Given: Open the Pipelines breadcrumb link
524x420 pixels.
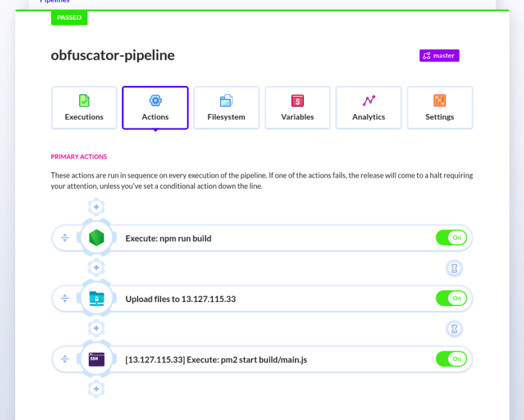Looking at the screenshot, I should [54, 1].
